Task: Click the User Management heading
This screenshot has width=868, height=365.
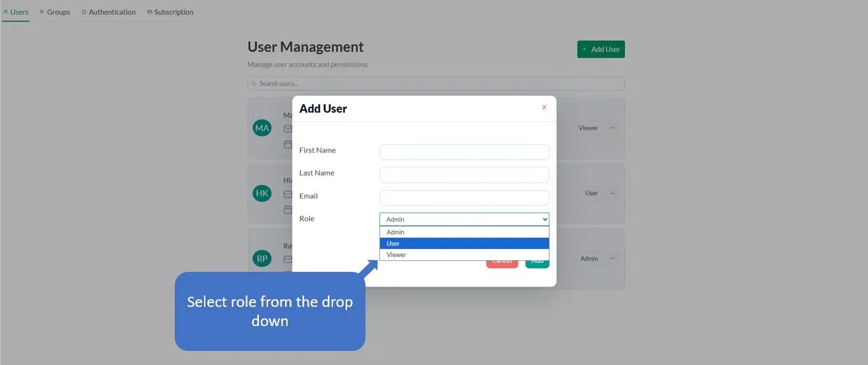Action: coord(305,47)
